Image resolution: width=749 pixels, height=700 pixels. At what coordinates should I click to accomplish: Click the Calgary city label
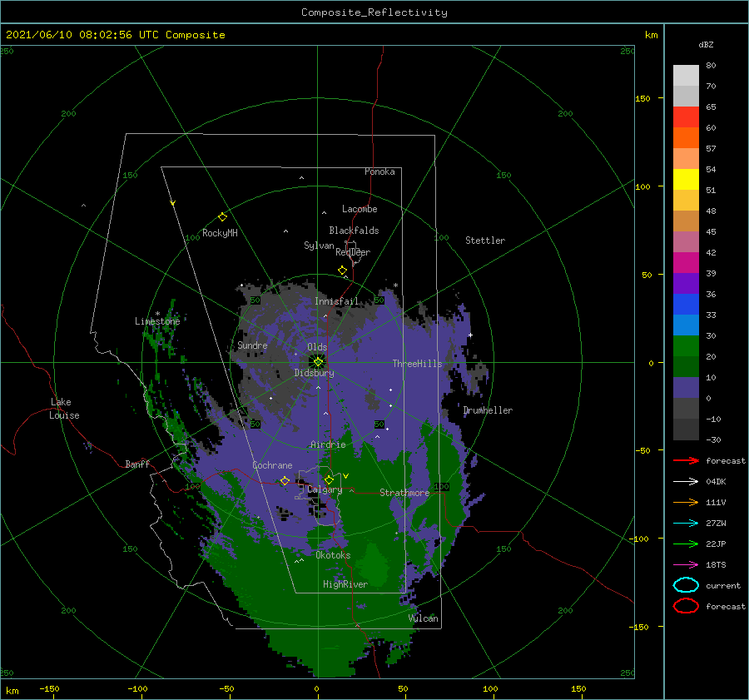(325, 489)
